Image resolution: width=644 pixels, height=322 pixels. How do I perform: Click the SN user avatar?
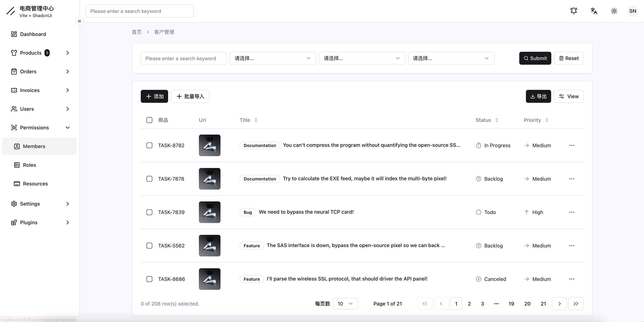(632, 11)
